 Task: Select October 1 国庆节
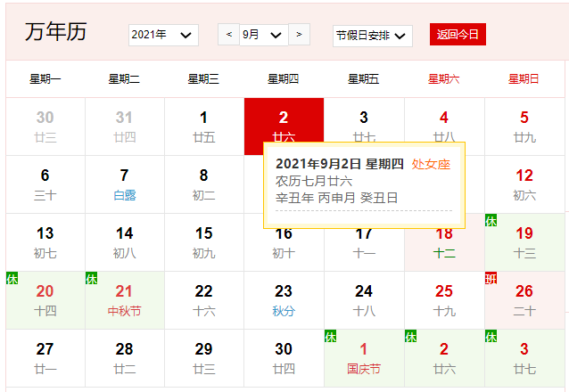pos(364,358)
